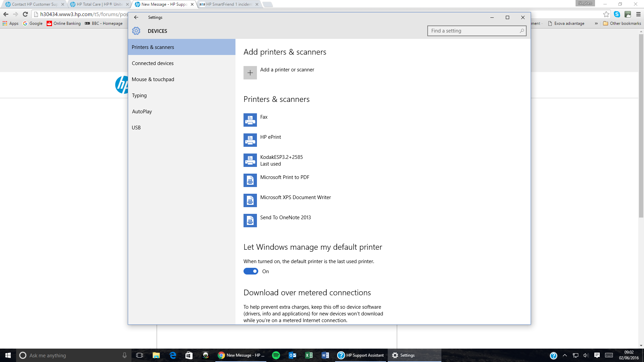The width and height of the screenshot is (644, 362).
Task: Open the Exova advantage bookmark
Action: (566, 23)
